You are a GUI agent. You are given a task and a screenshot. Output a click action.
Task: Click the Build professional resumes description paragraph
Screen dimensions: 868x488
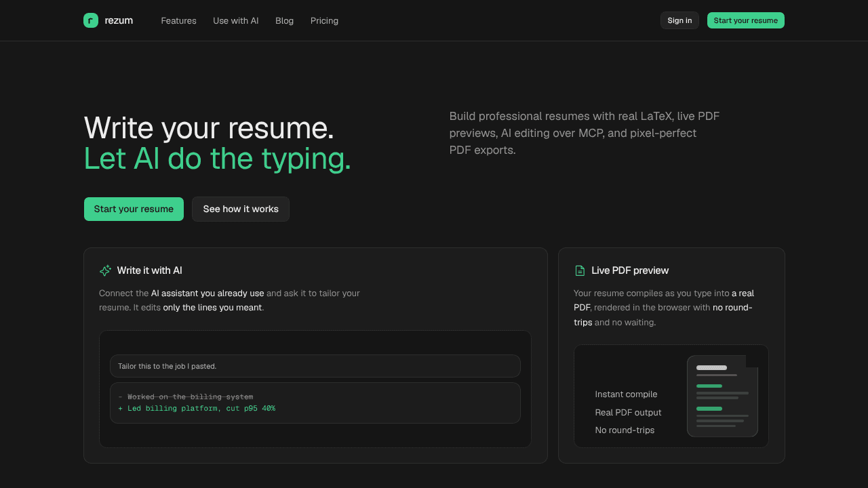(x=585, y=133)
